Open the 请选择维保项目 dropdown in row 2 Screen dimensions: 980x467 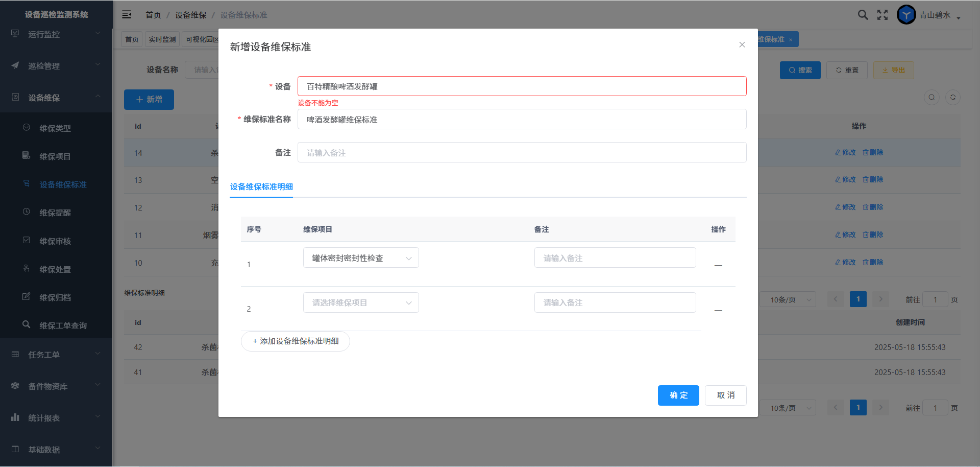[361, 302]
